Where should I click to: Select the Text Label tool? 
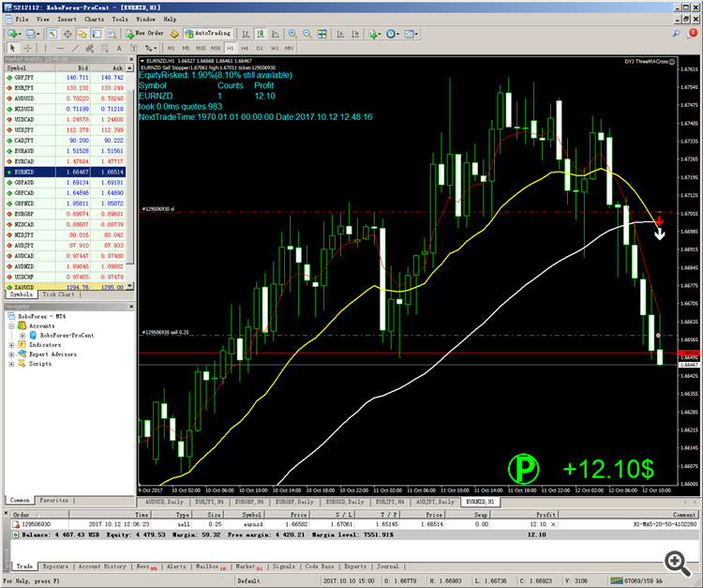[x=133, y=48]
